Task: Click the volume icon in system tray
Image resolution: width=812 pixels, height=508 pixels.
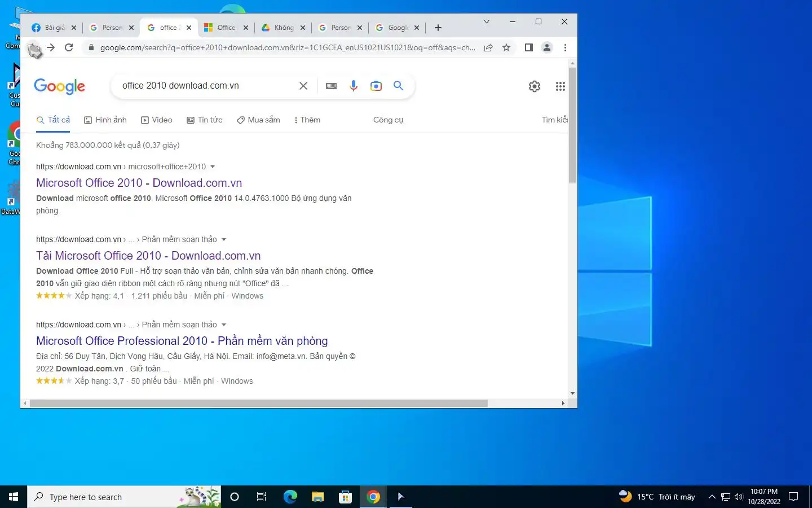Action: (739, 497)
